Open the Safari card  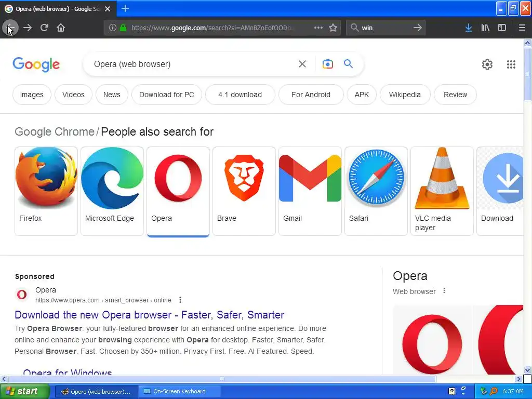click(376, 191)
